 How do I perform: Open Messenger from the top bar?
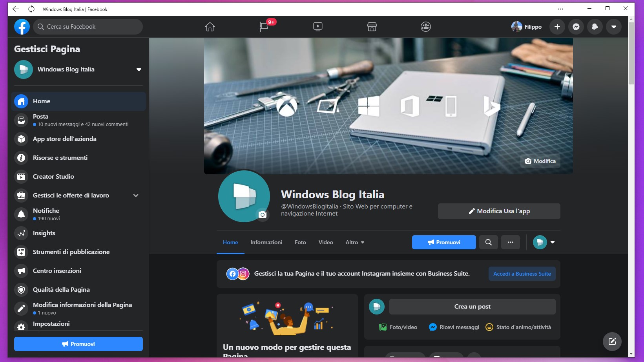[x=576, y=27]
